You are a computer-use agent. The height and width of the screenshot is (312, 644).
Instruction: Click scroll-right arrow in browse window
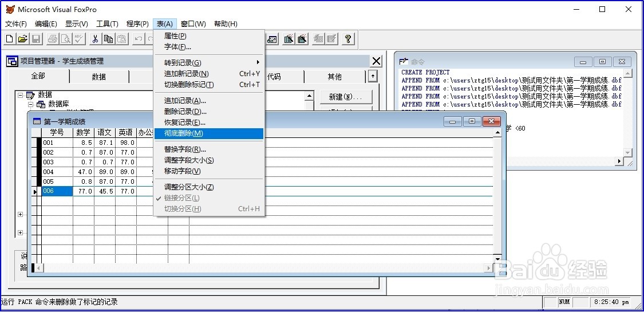(x=489, y=268)
